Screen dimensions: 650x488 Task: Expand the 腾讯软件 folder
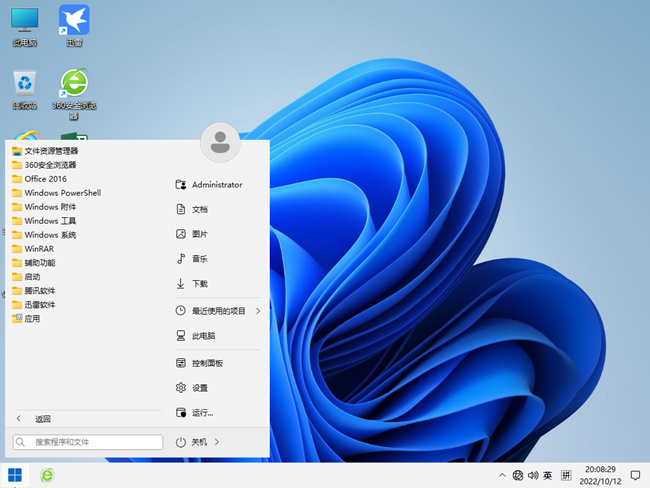pos(34,291)
